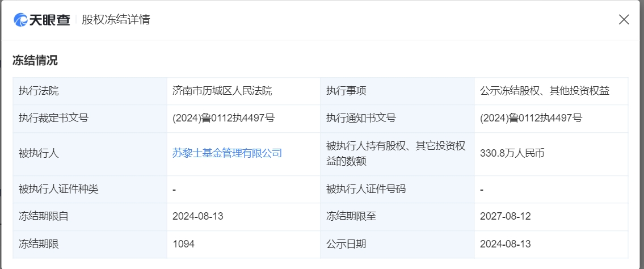
Task: Click the 被执行人证件种类 label
Action: point(59,190)
